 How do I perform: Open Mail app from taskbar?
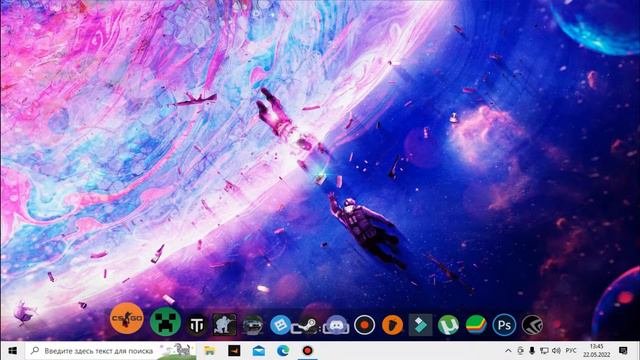click(x=258, y=351)
